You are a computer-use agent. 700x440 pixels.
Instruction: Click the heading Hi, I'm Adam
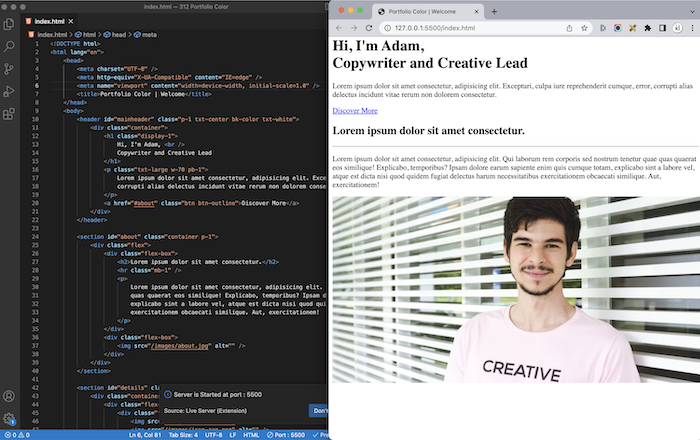(379, 46)
